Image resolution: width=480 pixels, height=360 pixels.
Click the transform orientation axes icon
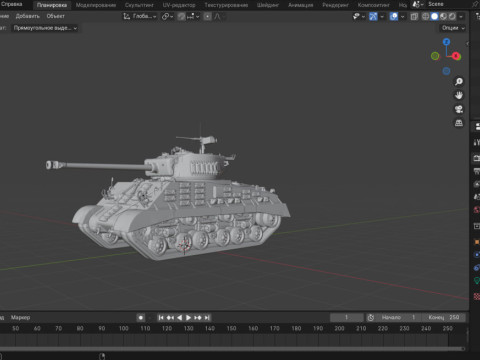(127, 16)
